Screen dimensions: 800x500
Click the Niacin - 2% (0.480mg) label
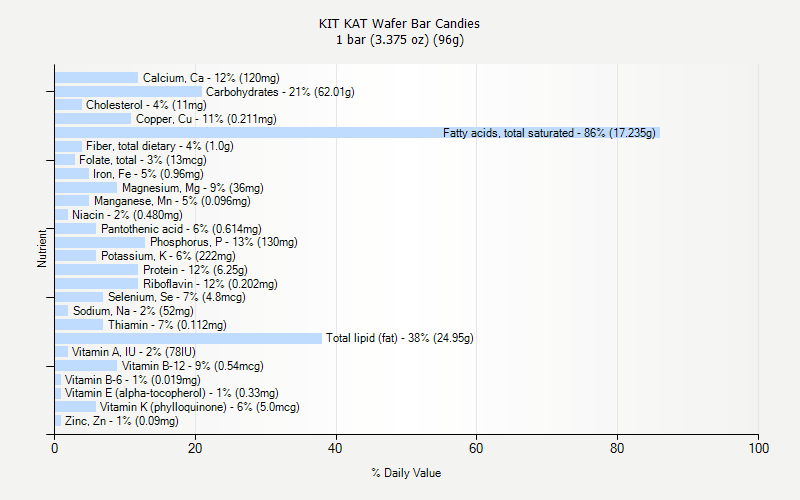click(x=127, y=215)
